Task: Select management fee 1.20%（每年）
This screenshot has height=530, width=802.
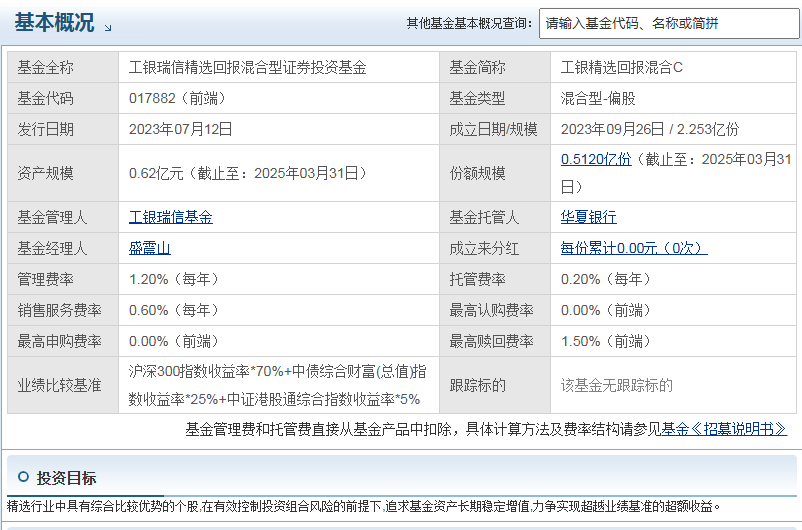Action: coord(175,279)
